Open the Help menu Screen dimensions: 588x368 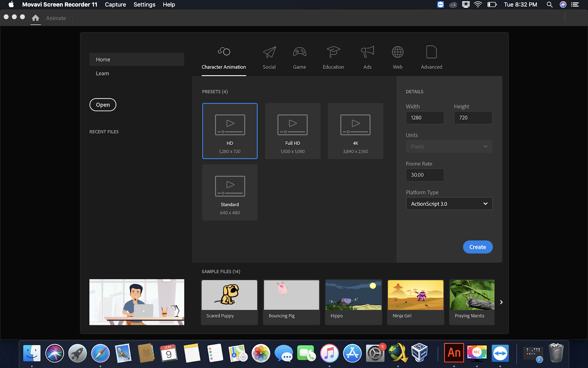tap(169, 4)
